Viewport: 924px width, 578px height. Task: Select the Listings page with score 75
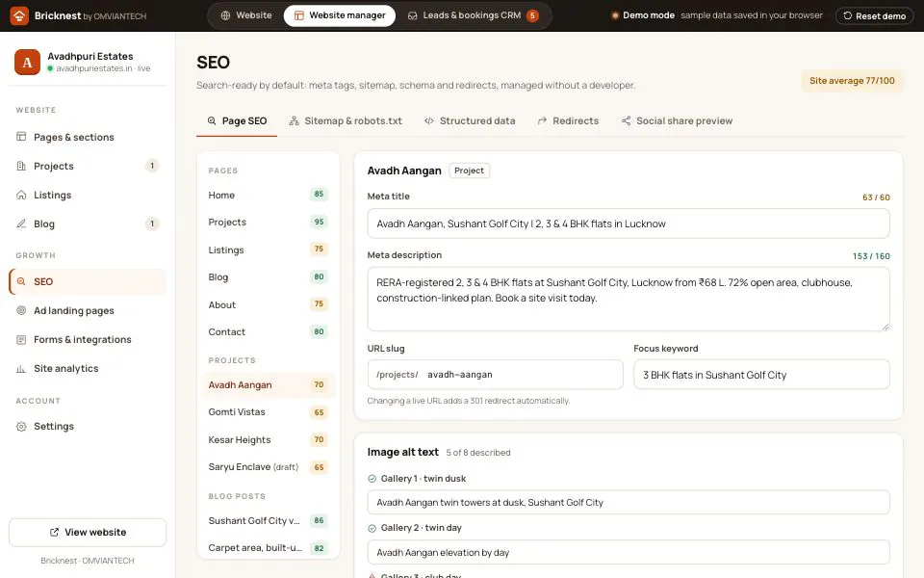269,250
